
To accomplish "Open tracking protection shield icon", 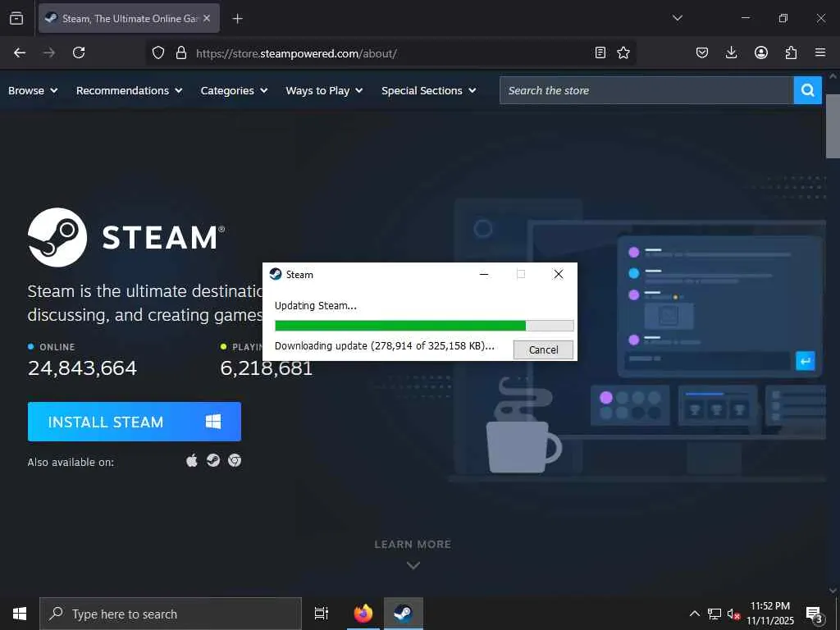I will 158,52.
